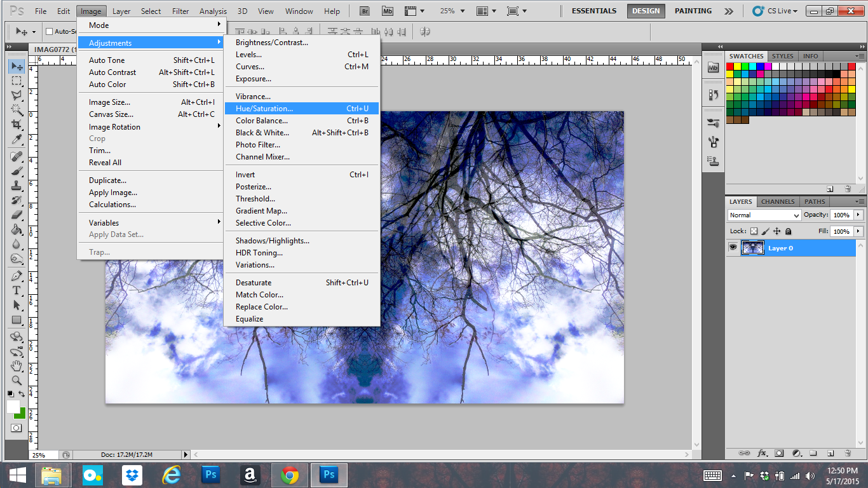868x488 pixels.
Task: Open the blending mode Normal dropdown
Action: [x=764, y=215]
